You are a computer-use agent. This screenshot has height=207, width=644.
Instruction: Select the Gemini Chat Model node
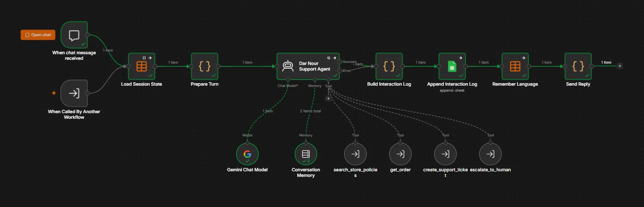(247, 154)
